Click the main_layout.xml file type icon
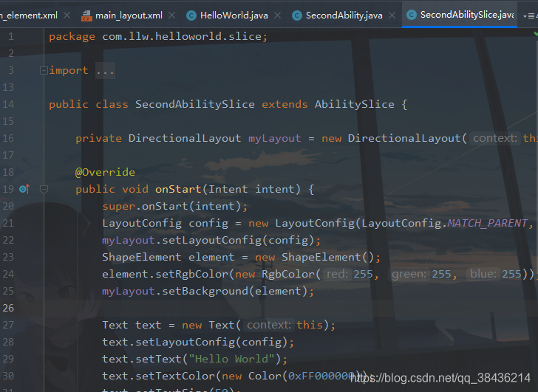538x392 pixels. 86,16
